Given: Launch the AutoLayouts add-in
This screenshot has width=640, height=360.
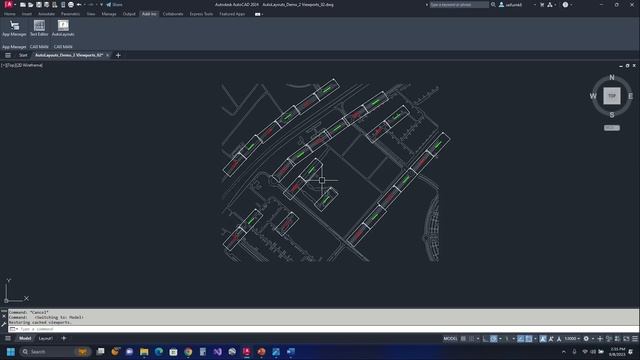Looking at the screenshot, I should [63, 28].
